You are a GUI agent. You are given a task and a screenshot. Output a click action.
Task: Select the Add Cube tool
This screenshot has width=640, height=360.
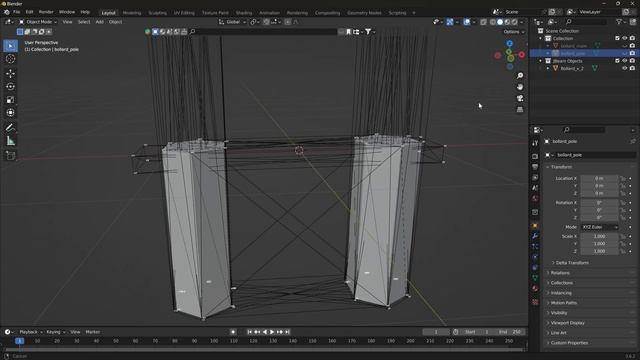(11, 156)
